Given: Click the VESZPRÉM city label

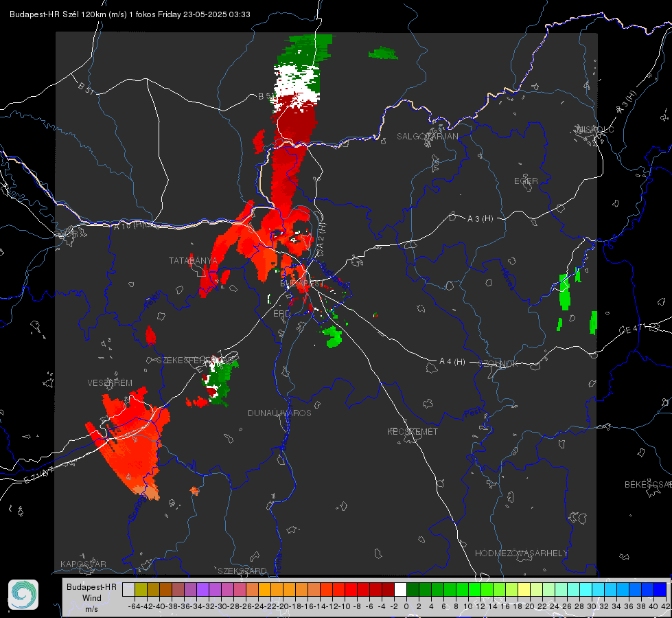Looking at the screenshot, I should [110, 382].
